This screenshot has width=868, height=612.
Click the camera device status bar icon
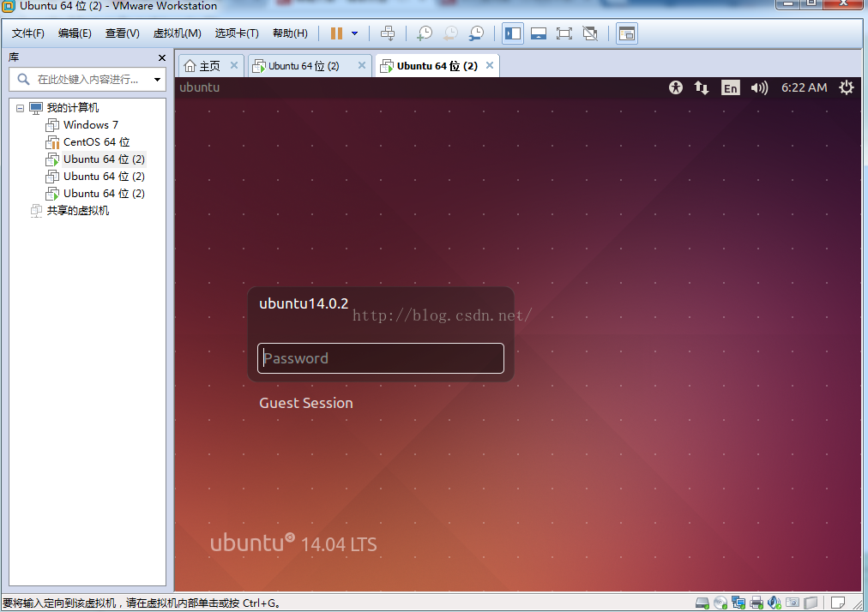click(x=793, y=603)
